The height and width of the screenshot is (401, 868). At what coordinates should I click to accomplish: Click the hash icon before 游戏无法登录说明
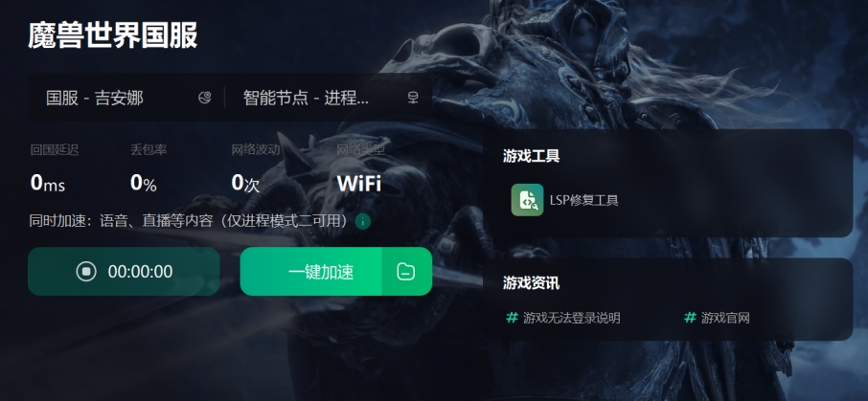pyautogui.click(x=513, y=318)
